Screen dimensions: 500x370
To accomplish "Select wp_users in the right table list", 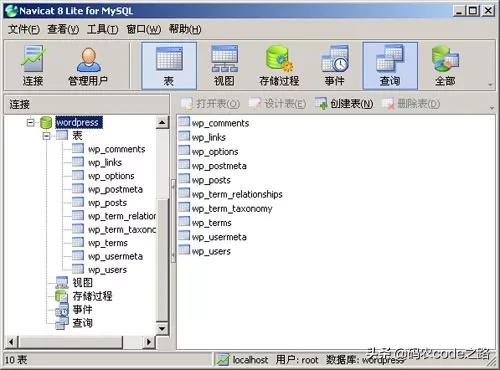I will tap(211, 251).
